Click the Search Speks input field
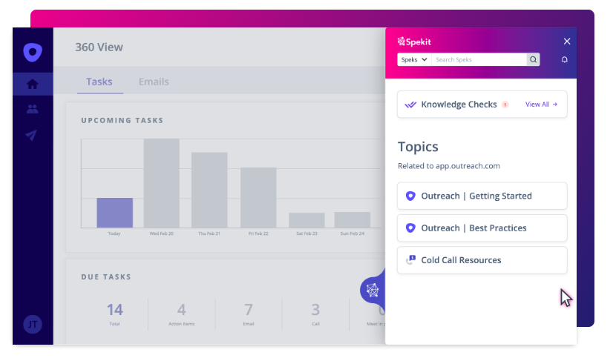This screenshot has width=613, height=364. tap(479, 59)
